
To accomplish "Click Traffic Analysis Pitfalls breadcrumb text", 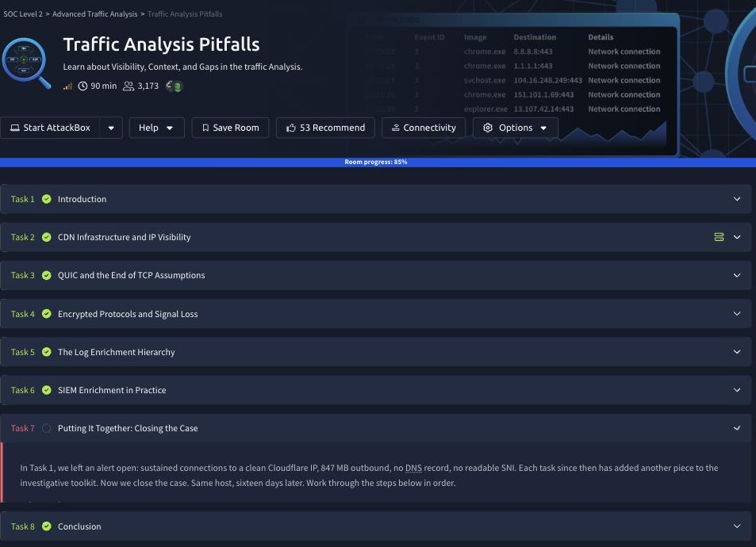I will pos(185,14).
